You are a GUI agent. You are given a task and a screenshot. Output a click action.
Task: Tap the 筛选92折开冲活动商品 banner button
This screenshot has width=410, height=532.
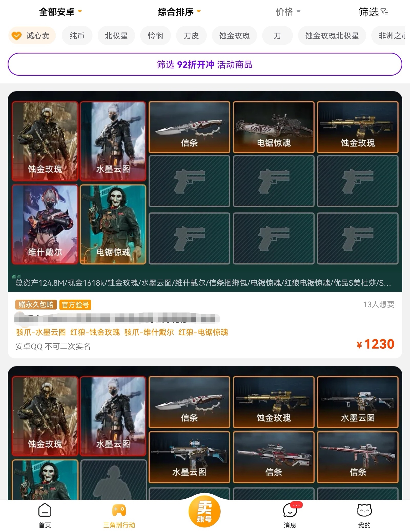pyautogui.click(x=205, y=64)
